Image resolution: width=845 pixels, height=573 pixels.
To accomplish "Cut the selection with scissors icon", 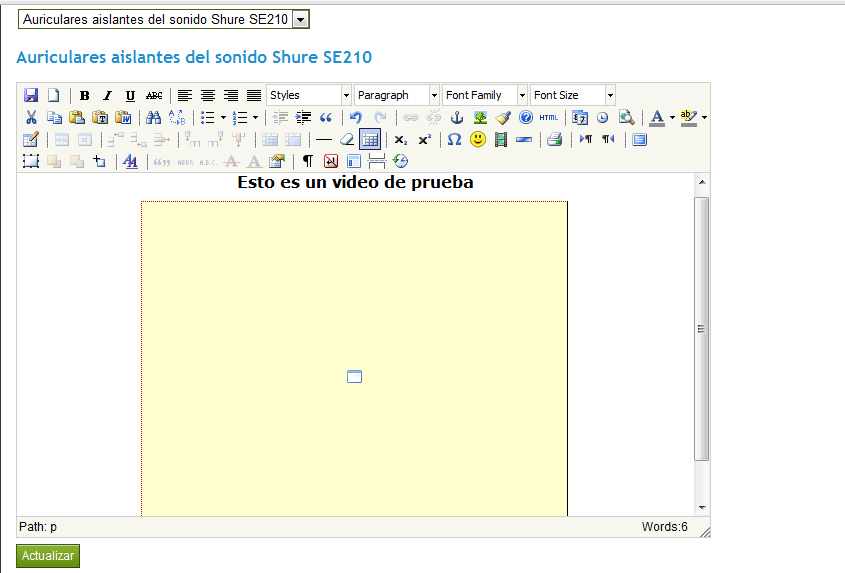I will coord(31,118).
